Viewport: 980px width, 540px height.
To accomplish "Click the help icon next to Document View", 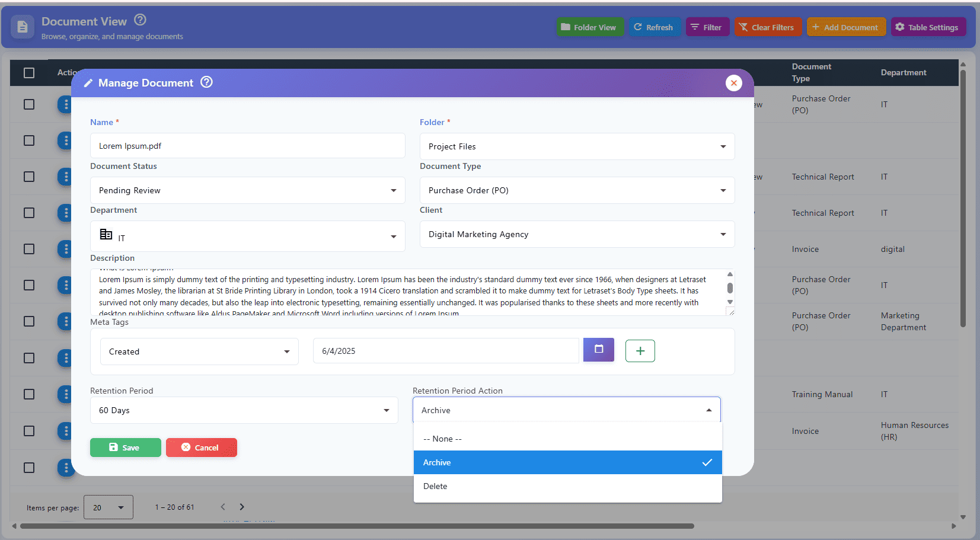I will [x=140, y=20].
